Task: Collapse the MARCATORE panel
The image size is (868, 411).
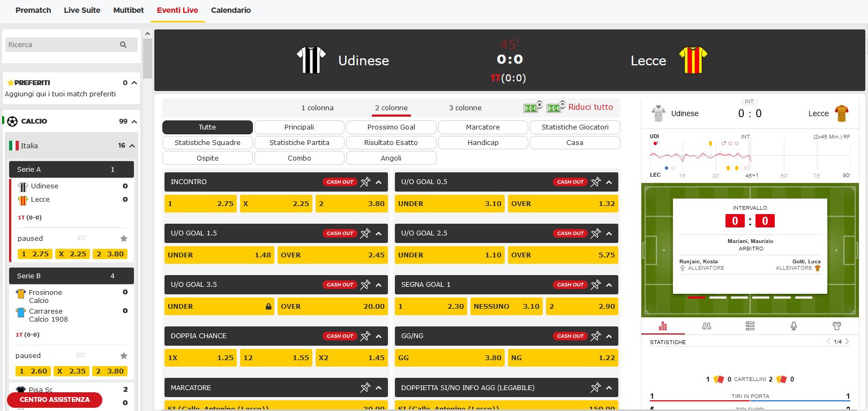Action: point(379,387)
